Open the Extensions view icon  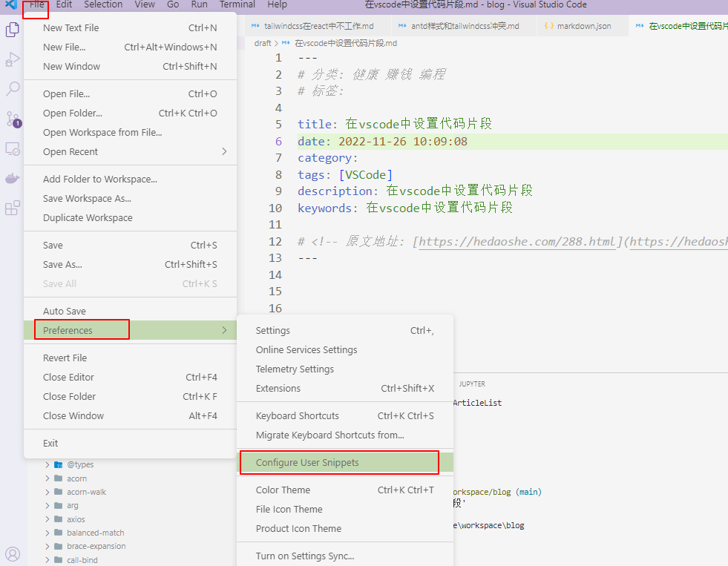[13, 208]
